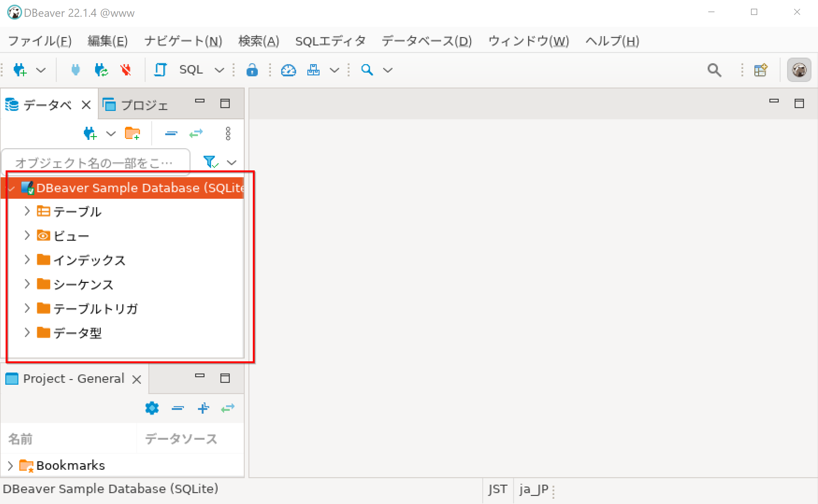Image resolution: width=818 pixels, height=504 pixels.
Task: Click the collapse all icon in project panel
Action: (x=177, y=408)
